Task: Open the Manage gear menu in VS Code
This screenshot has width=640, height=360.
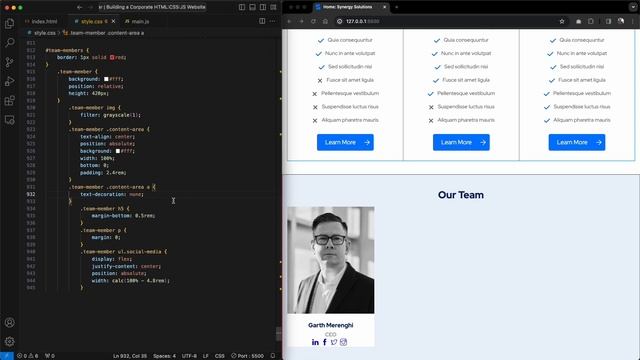Action: (9, 341)
